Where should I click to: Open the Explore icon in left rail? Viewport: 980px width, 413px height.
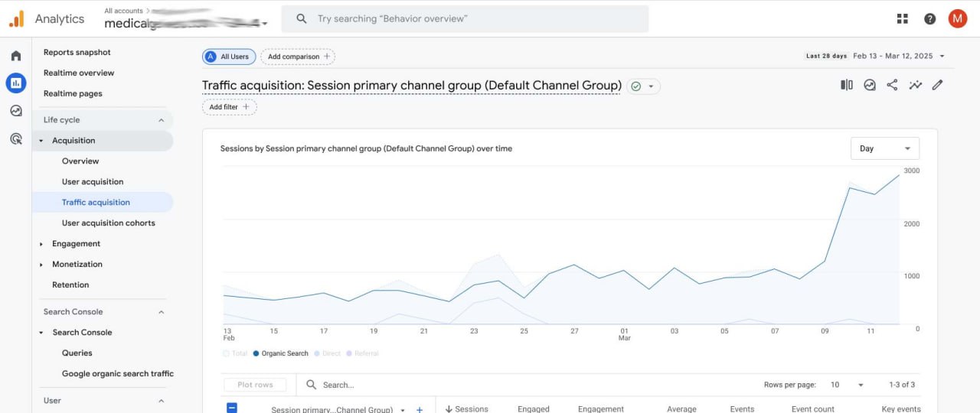[x=16, y=111]
